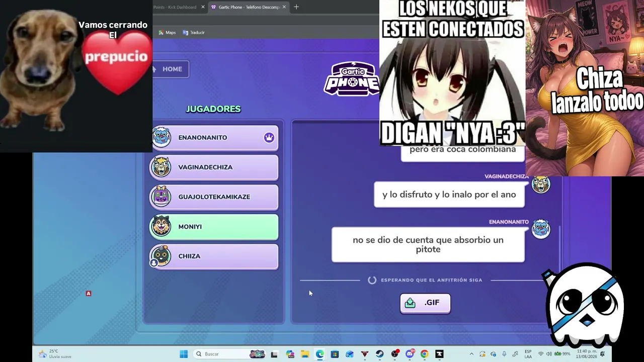Open File Explorer from the taskbar

(x=305, y=354)
